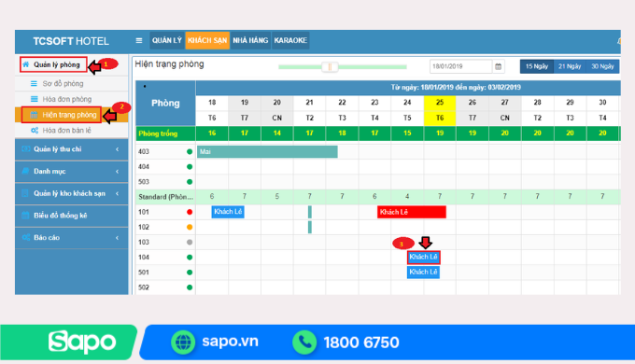Click the calendar icon for Biểu đồ thống kê
The image size is (635, 364).
[25, 215]
